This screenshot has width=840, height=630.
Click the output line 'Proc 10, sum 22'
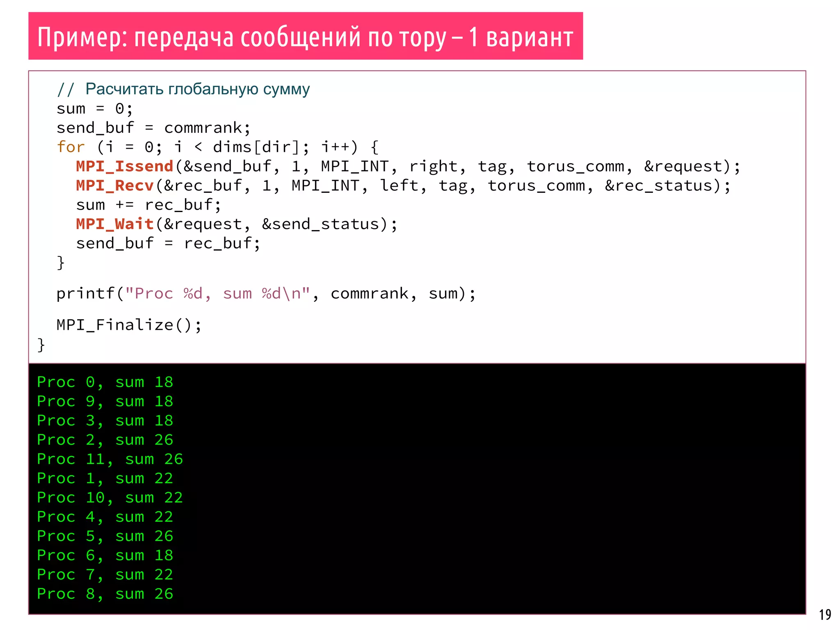point(110,498)
